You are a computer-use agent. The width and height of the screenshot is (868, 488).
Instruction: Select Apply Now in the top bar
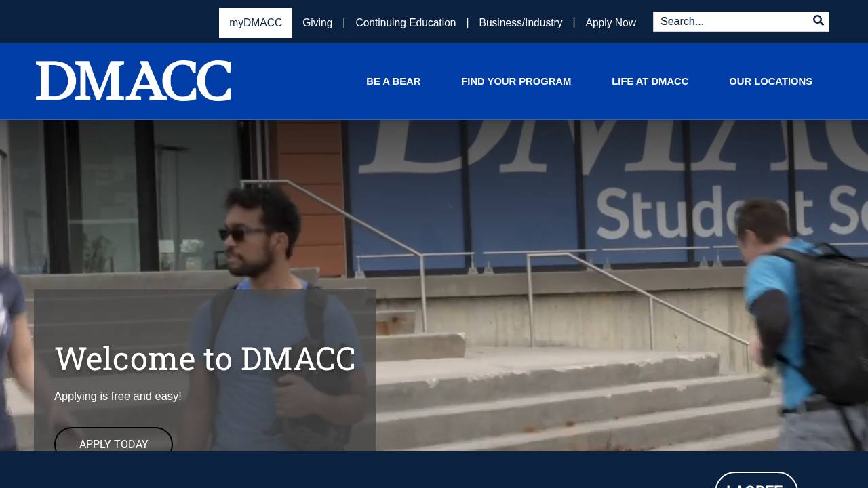(x=611, y=23)
